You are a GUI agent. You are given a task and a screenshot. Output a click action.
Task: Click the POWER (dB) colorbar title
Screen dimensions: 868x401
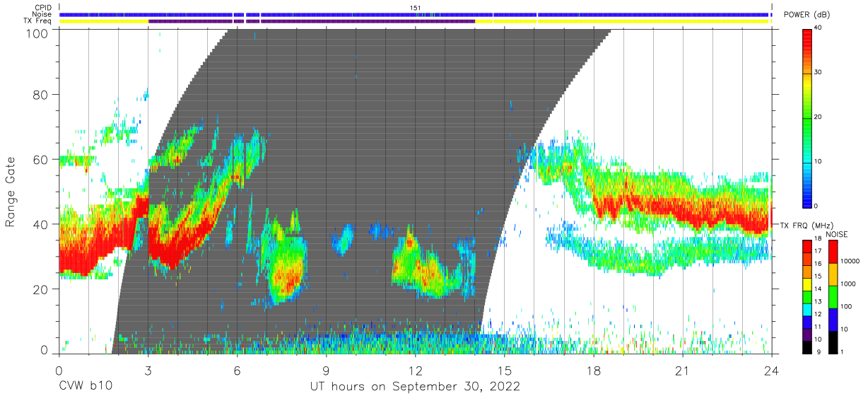(x=807, y=14)
